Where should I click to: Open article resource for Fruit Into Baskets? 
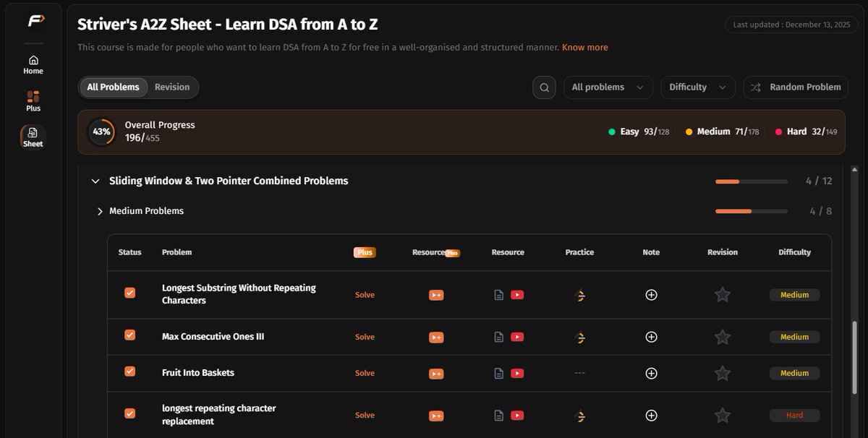[498, 373]
